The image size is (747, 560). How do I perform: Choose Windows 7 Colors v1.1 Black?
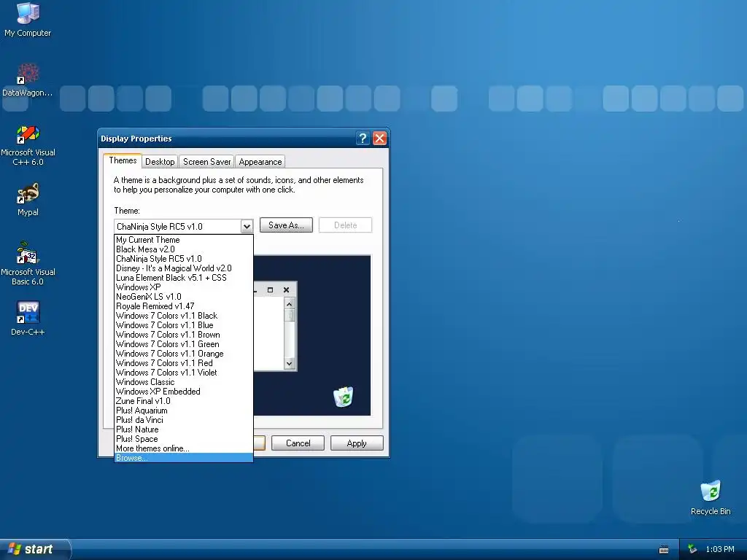(x=183, y=316)
